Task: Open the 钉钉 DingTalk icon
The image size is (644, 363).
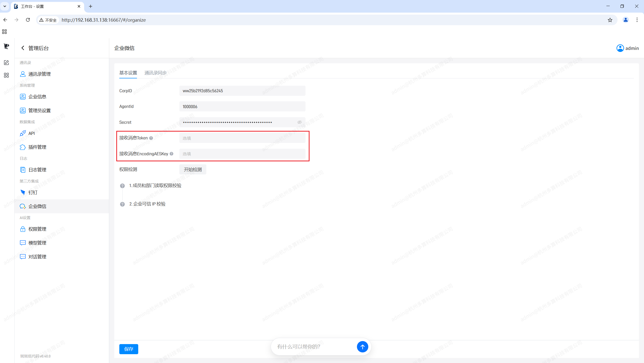Action: [23, 192]
